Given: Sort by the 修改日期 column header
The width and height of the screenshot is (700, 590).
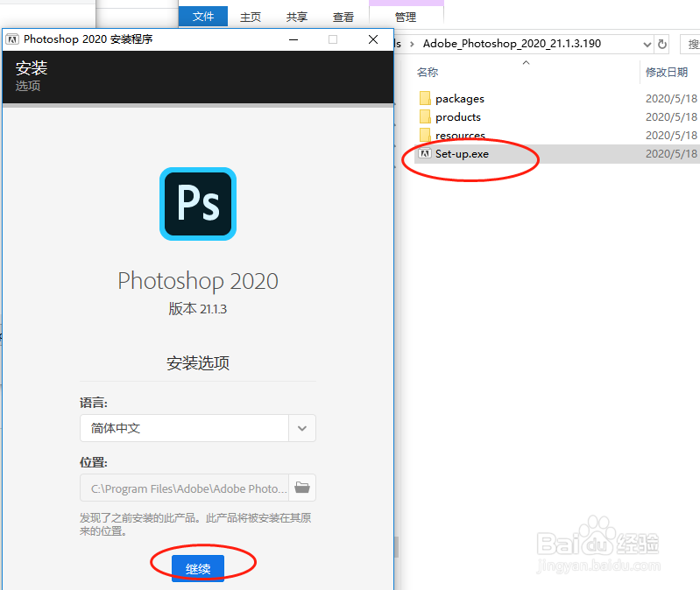Looking at the screenshot, I should (667, 72).
